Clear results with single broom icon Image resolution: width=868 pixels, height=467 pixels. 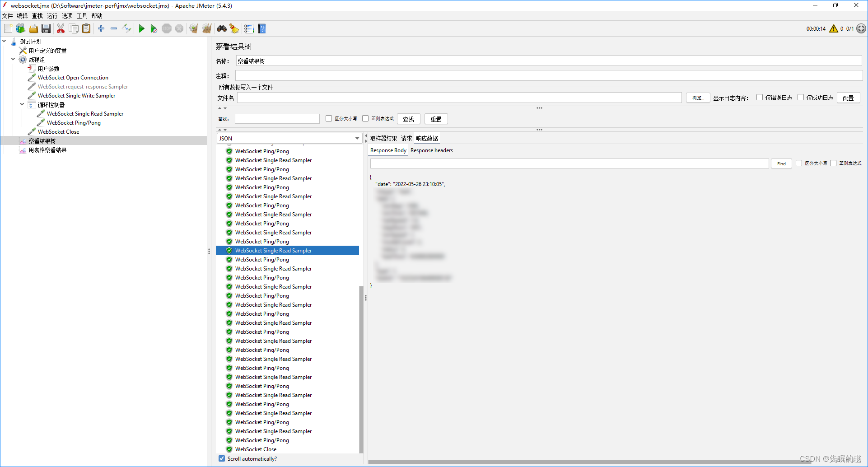click(194, 29)
